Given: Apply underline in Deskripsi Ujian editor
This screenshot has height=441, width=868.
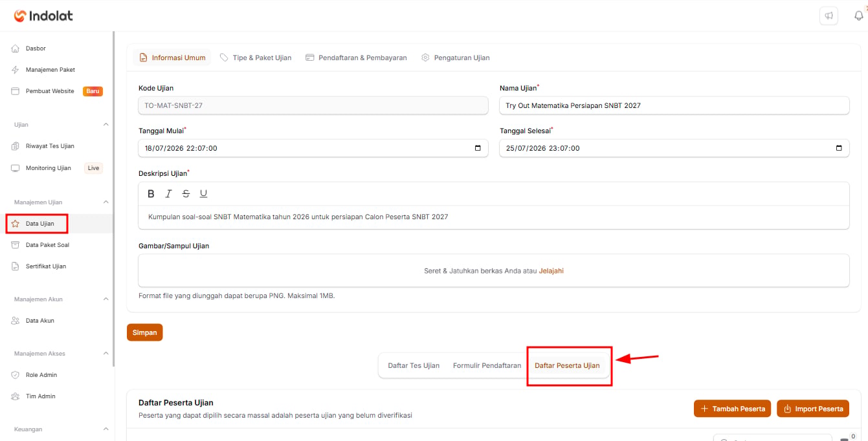Looking at the screenshot, I should [203, 193].
